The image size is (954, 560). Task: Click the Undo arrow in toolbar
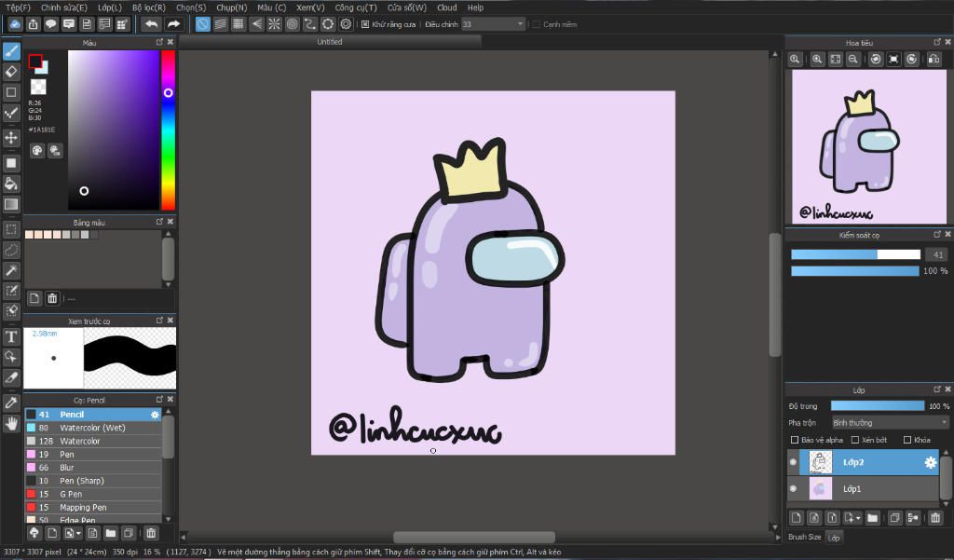coord(151,24)
